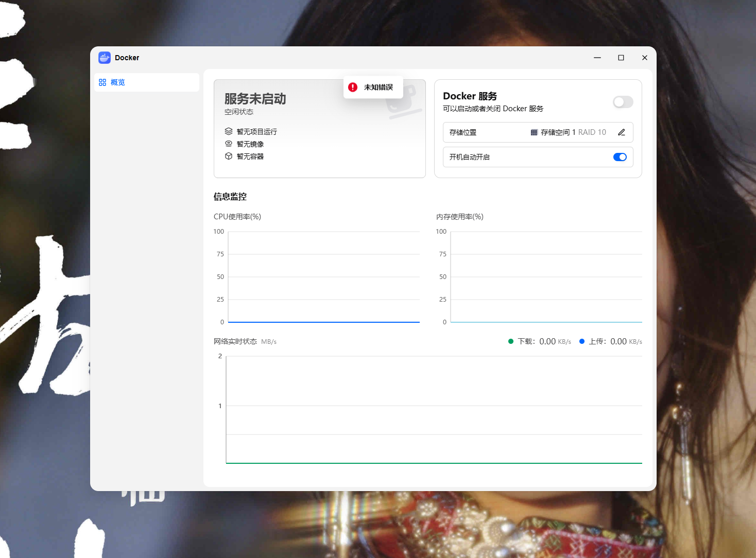Click the 上传 0.00 KB/s value
756x558 pixels.
(x=626, y=341)
